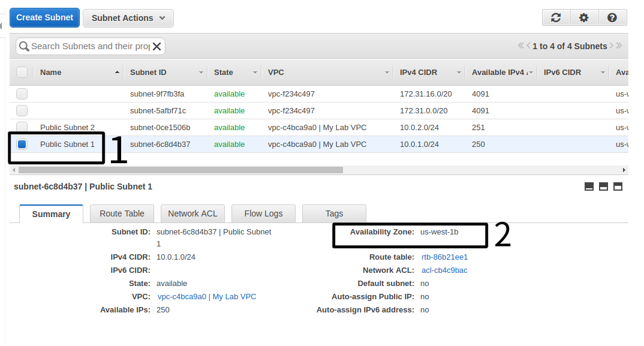
Task: Maximize the details pane with last layout icon
Action: tap(618, 186)
